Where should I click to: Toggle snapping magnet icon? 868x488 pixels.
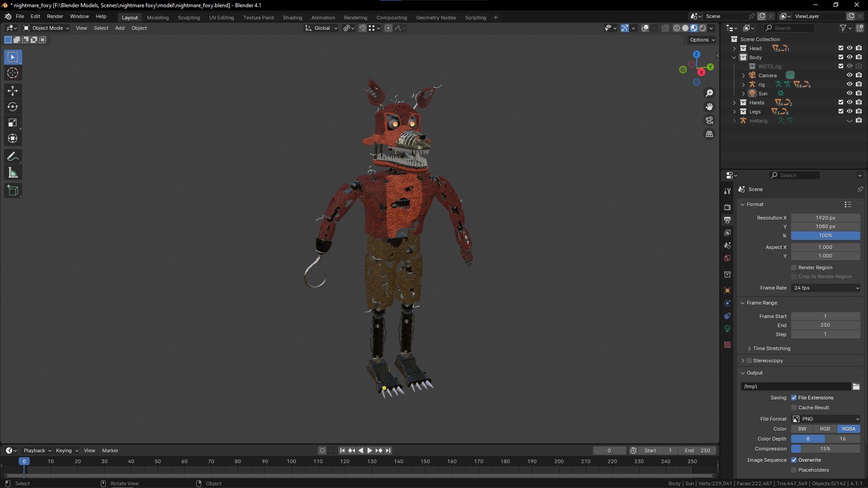pos(363,28)
